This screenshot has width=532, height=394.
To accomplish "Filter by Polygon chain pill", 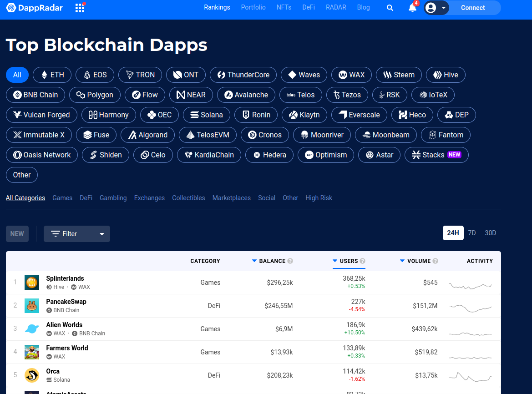I will click(95, 95).
